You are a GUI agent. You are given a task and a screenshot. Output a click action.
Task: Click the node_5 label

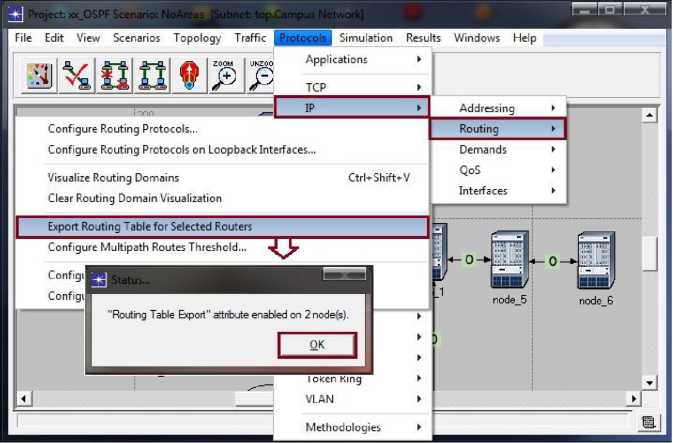coord(509,299)
